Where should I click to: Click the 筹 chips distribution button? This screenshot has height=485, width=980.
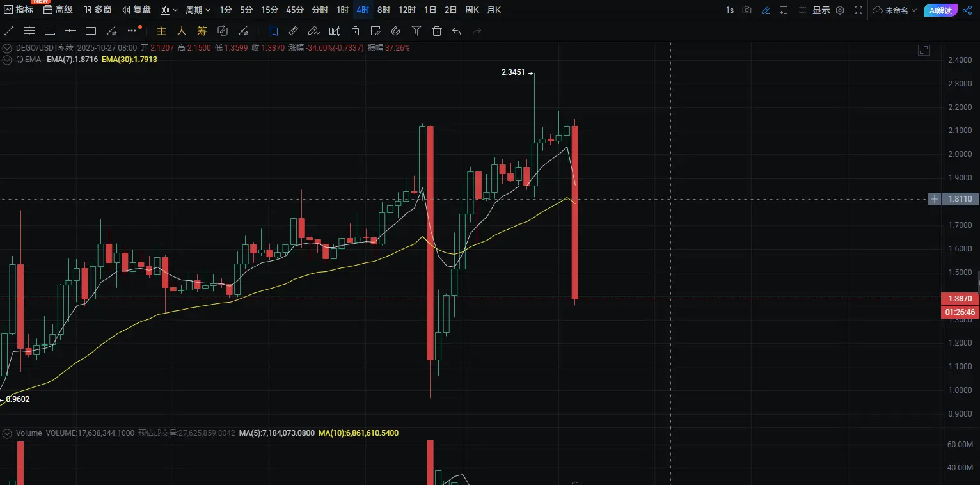click(x=202, y=30)
